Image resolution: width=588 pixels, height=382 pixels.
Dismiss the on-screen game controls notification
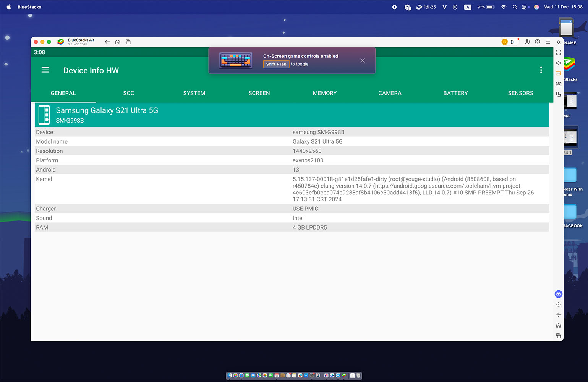(363, 60)
